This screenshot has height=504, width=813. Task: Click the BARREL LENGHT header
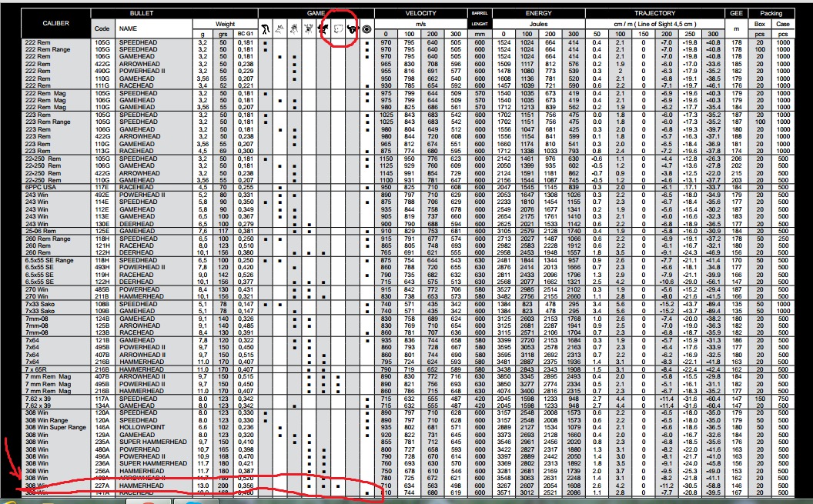480,18
